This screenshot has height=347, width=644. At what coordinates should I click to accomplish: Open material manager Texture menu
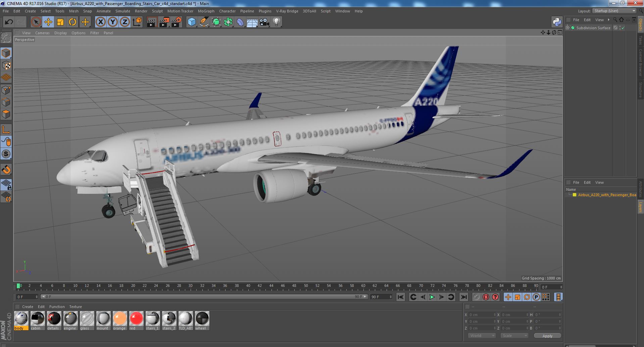coord(76,307)
